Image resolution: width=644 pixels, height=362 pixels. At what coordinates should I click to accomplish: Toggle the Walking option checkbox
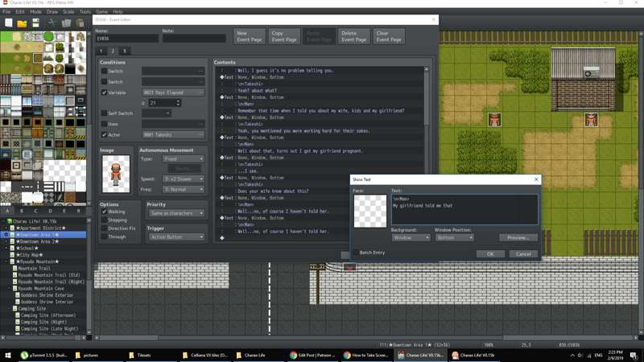coord(104,212)
